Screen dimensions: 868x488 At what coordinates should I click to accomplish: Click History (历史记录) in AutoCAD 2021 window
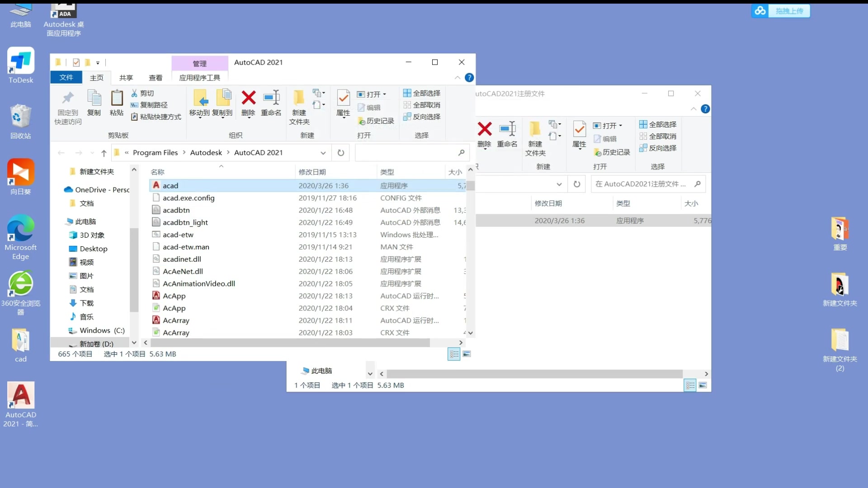[376, 121]
